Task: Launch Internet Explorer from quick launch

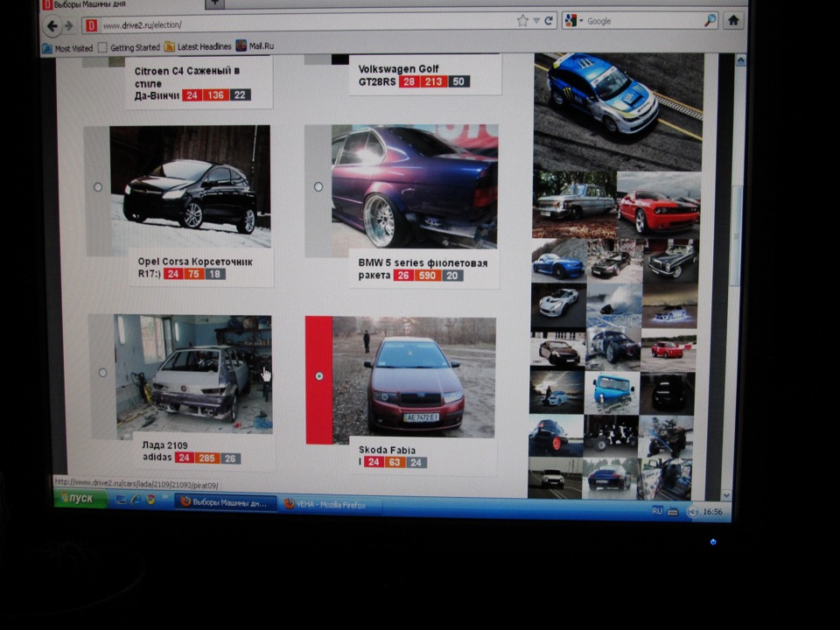Action: tap(136, 500)
